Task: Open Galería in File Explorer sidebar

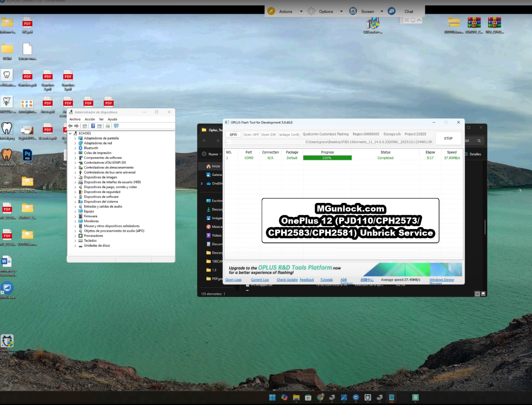Action: pos(214,175)
